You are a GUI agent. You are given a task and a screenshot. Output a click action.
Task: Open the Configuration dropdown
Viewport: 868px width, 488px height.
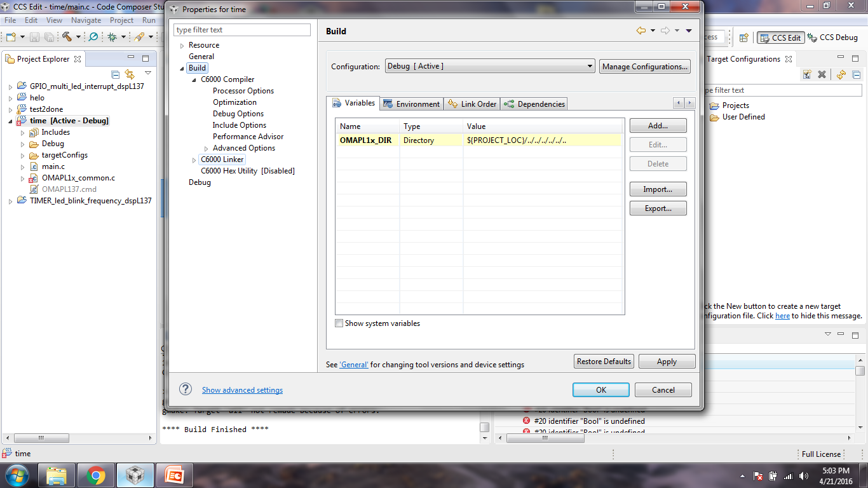click(x=490, y=66)
